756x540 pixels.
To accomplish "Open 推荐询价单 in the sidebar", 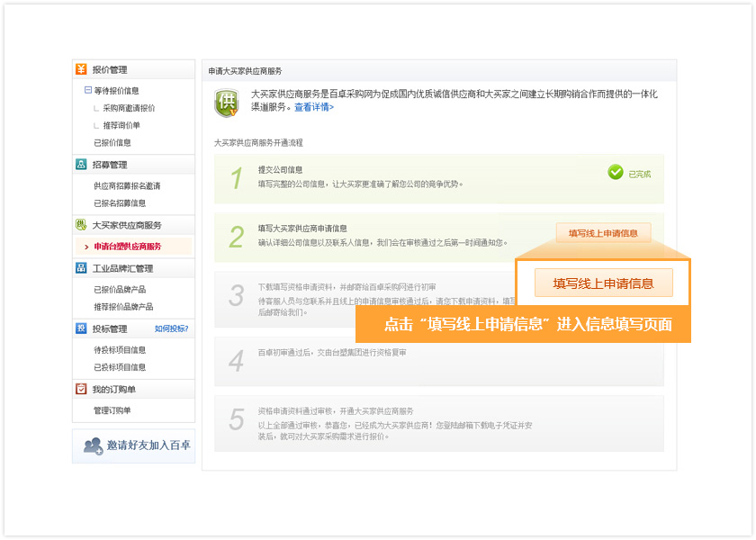I will [x=121, y=125].
